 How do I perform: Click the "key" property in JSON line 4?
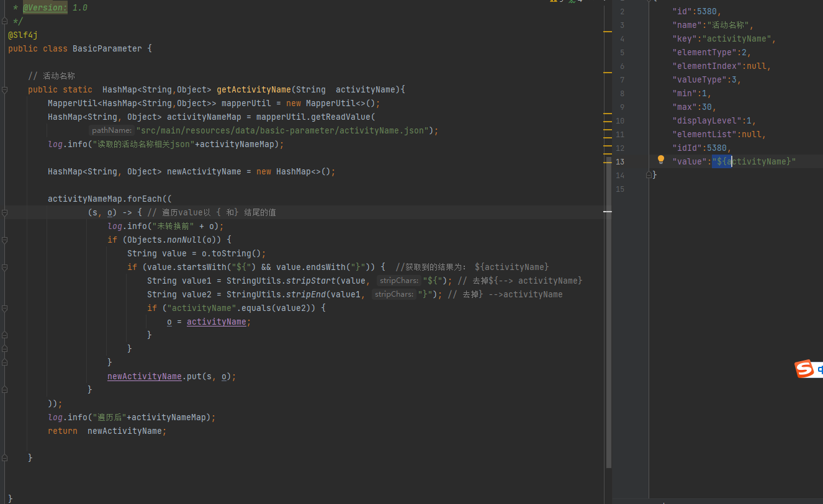click(x=685, y=38)
